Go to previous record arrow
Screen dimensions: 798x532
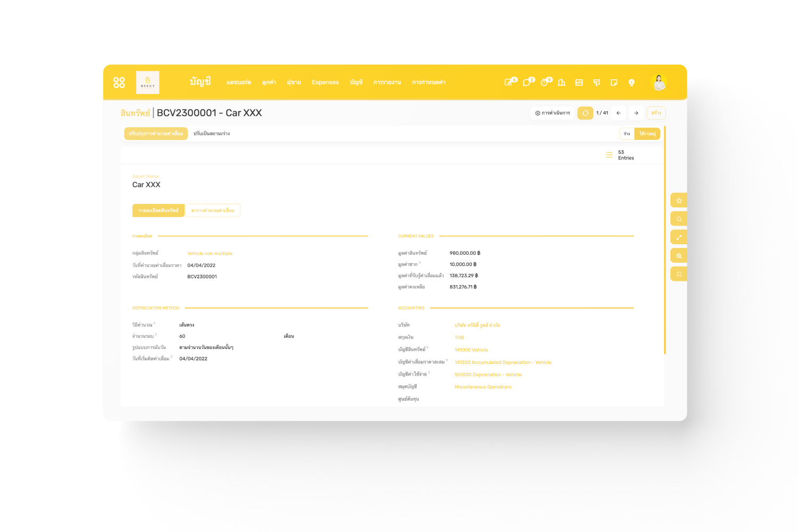(x=618, y=113)
